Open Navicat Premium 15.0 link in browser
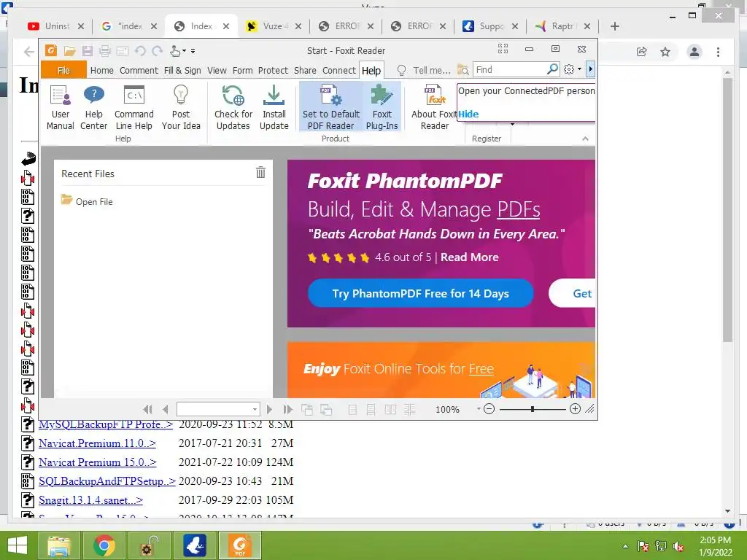 pyautogui.click(x=97, y=462)
